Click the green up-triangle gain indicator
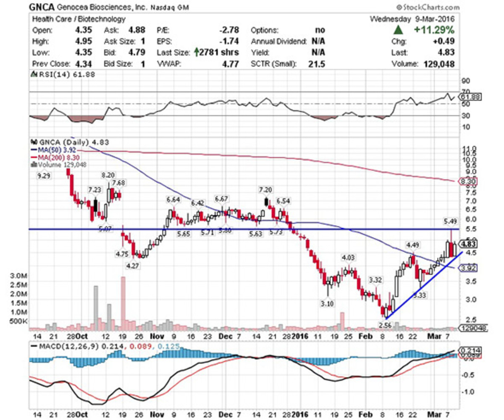504x420 pixels. tap(399, 30)
